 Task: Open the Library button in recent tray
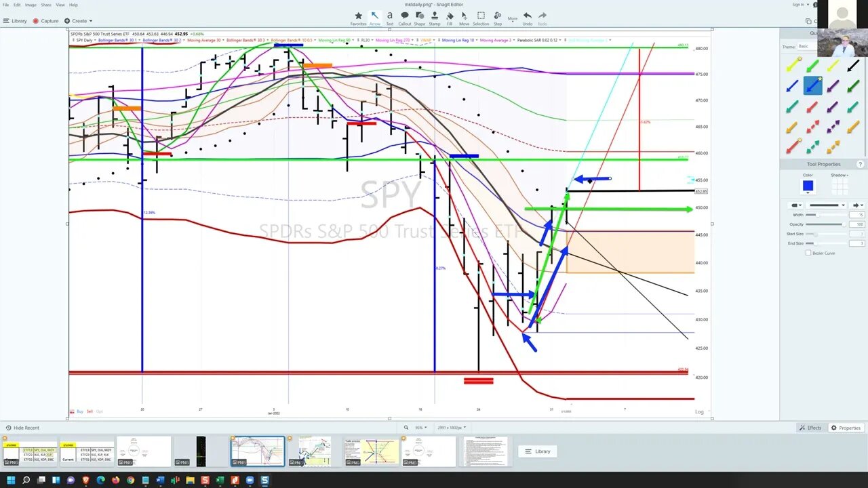point(538,451)
